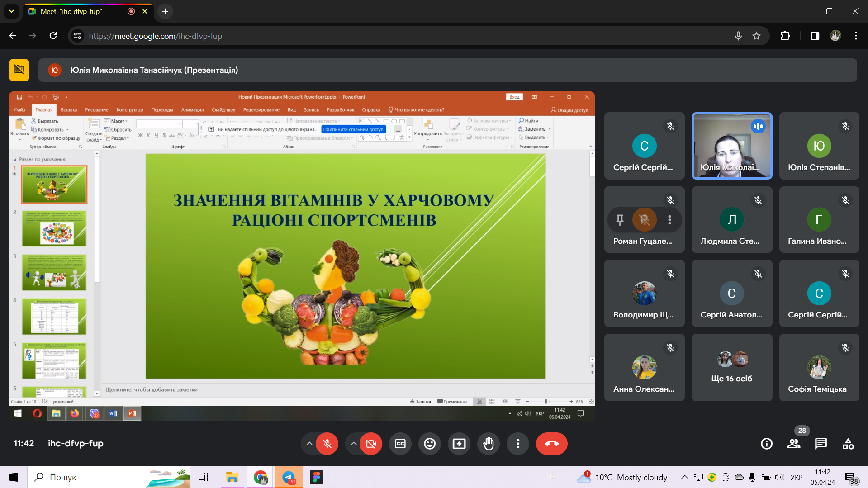Viewport: 868px width, 488px height.
Task: Toggle closed captions button
Action: pyautogui.click(x=400, y=444)
